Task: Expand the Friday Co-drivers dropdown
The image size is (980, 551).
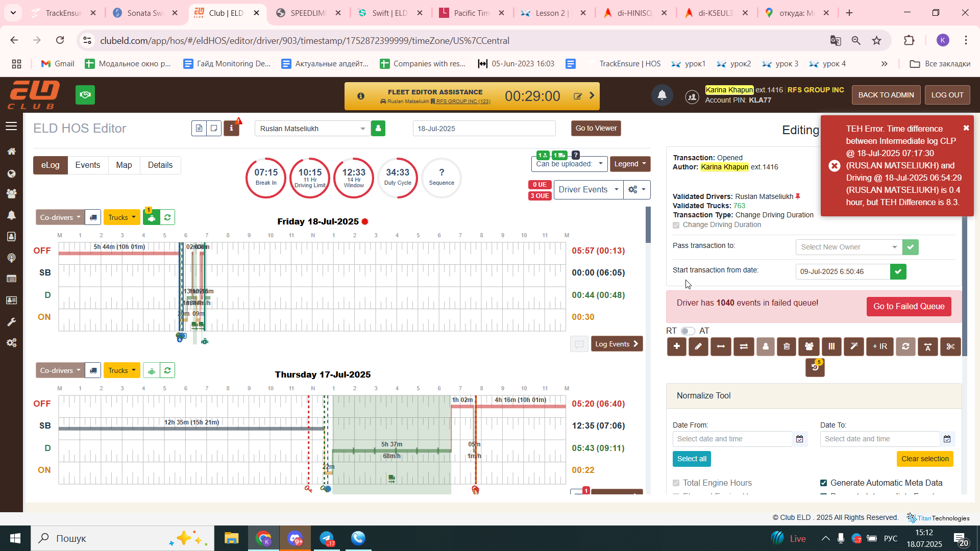Action: [60, 217]
